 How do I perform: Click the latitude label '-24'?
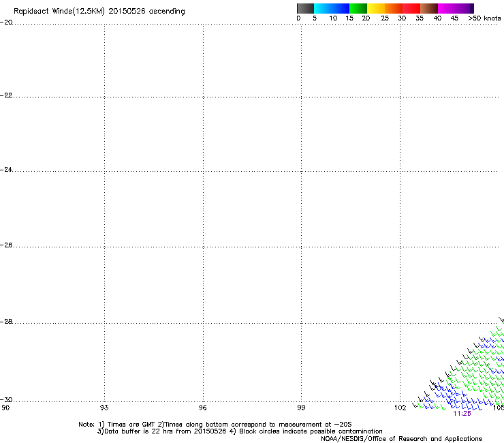pyautogui.click(x=6, y=169)
